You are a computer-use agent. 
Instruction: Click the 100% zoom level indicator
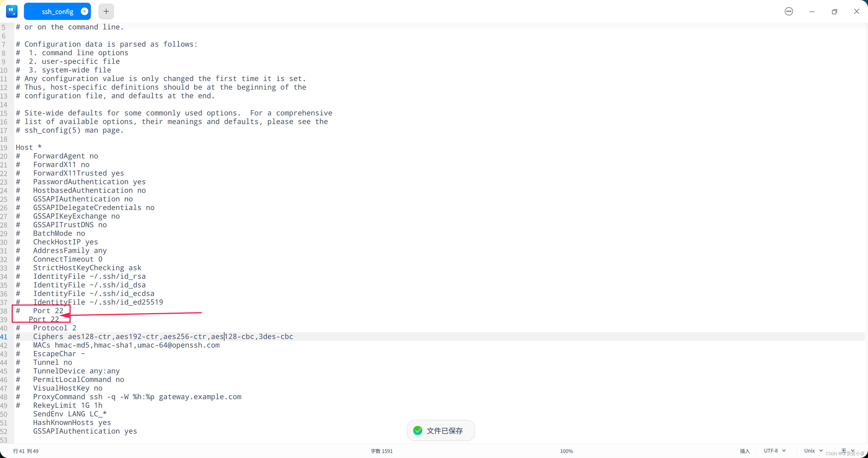(x=566, y=451)
